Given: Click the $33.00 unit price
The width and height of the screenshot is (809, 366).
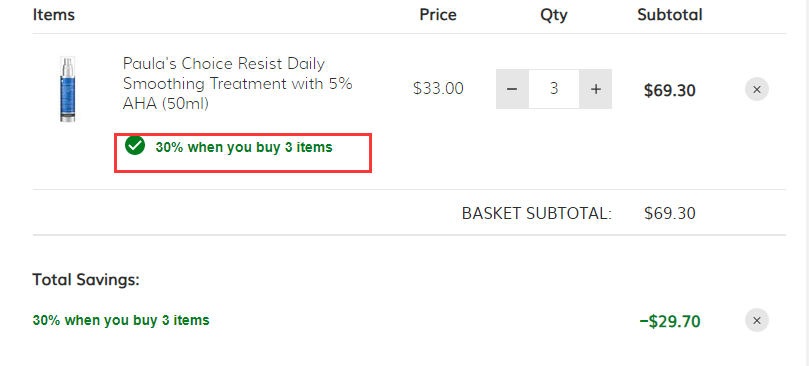Looking at the screenshot, I should pos(438,89).
